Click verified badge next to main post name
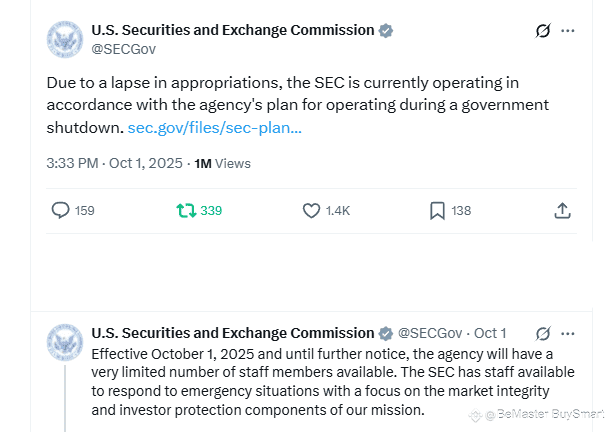Screen dimensions: 612x432 pyautogui.click(x=385, y=31)
